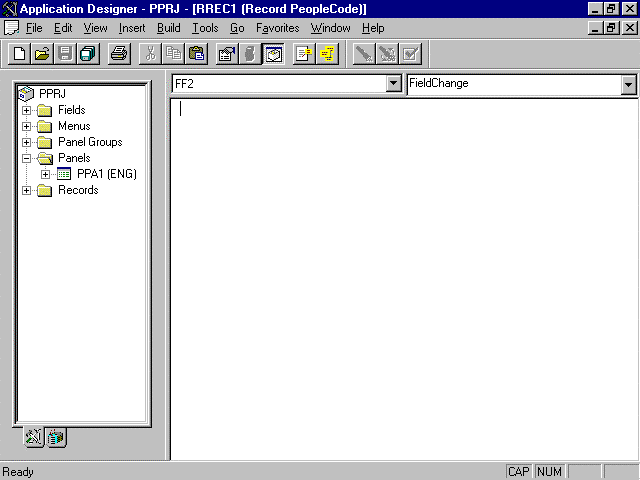Click the Save All stacked diskettes icon

click(88, 53)
